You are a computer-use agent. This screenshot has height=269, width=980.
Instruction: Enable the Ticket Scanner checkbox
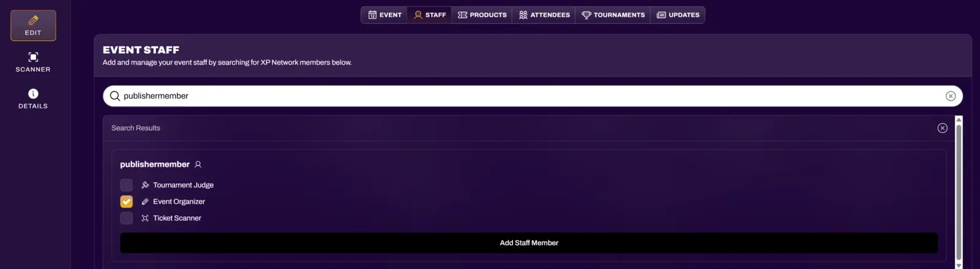(x=126, y=218)
